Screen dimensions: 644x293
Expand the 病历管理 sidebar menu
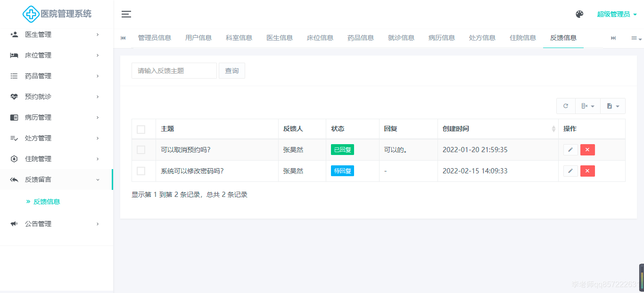57,117
